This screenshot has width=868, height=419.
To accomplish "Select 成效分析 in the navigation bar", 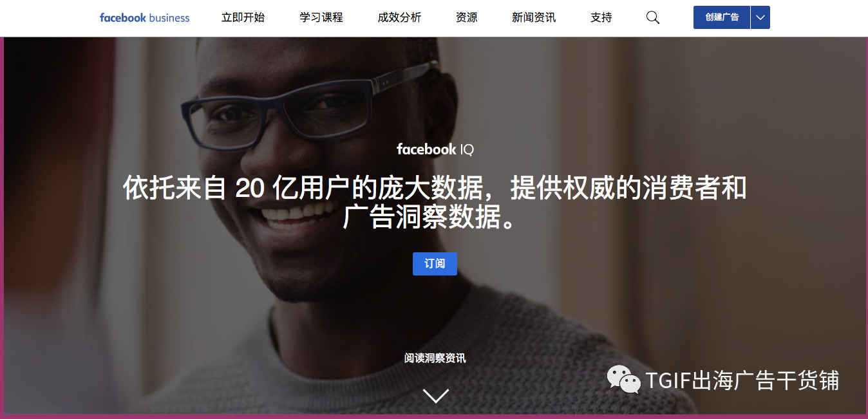I will 399,18.
